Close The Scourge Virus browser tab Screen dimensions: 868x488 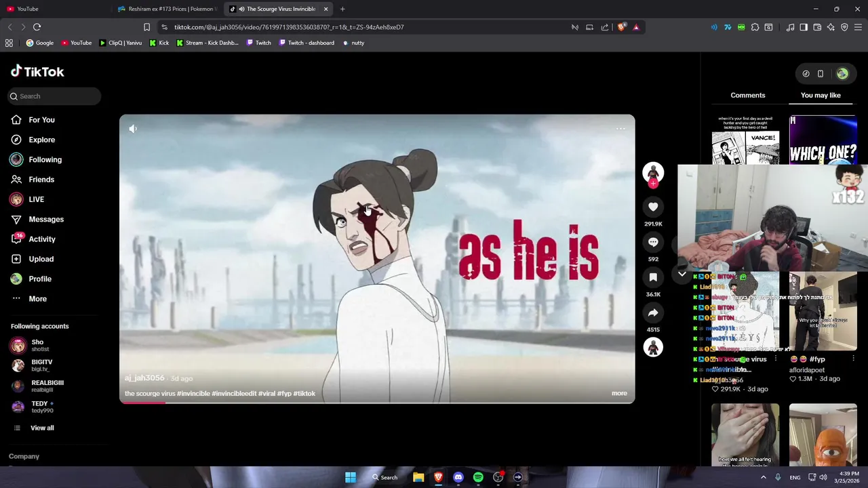pyautogui.click(x=325, y=9)
